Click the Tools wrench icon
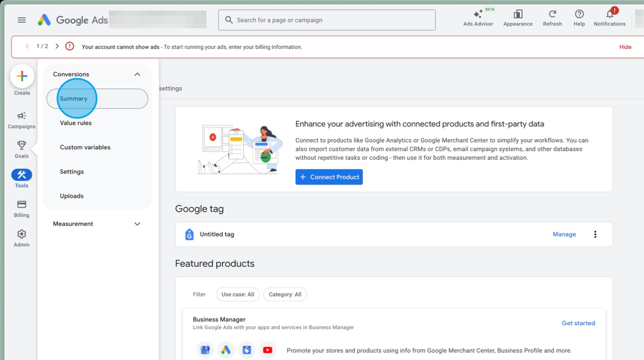644x360 pixels. tap(21, 175)
